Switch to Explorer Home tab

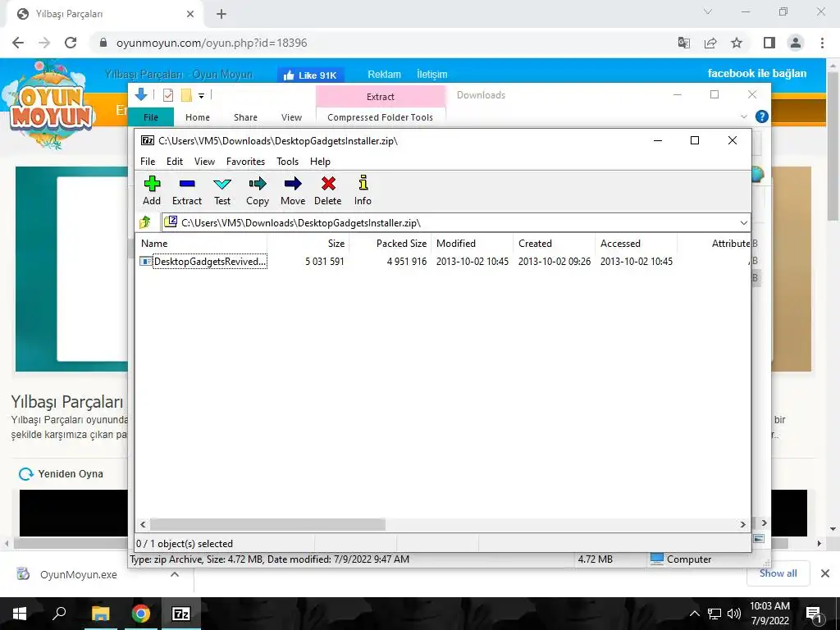[x=198, y=117]
